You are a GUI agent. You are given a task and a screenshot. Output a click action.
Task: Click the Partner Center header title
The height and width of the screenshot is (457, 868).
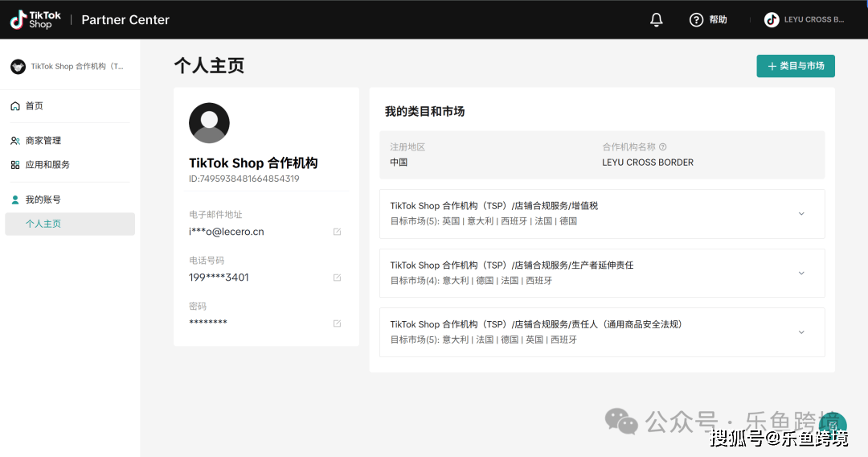click(x=125, y=20)
